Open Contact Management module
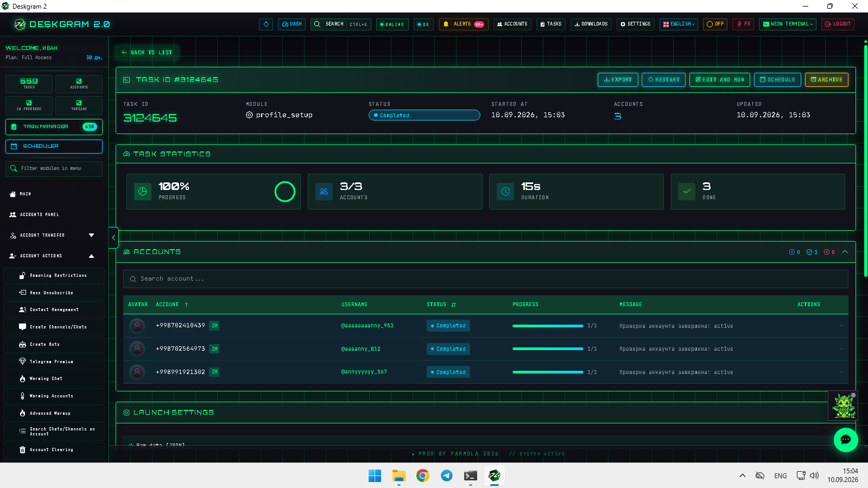The width and height of the screenshot is (868, 488). (54, 310)
